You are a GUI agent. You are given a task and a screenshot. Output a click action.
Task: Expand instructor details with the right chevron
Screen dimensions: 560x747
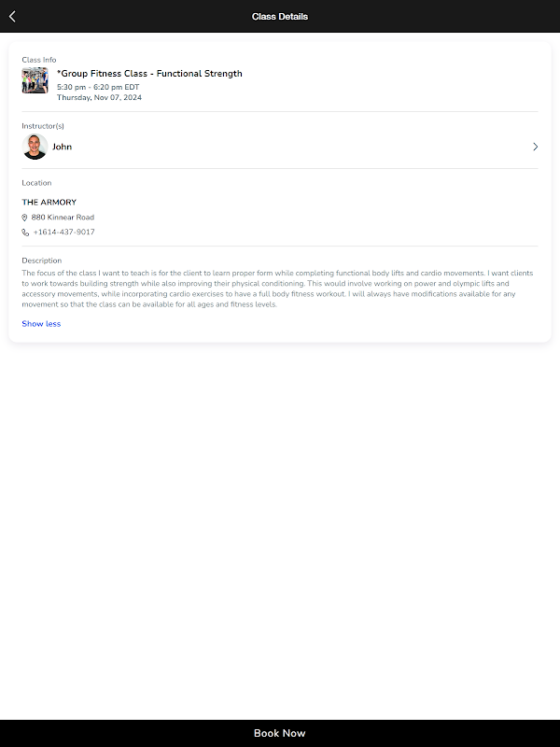(x=535, y=147)
